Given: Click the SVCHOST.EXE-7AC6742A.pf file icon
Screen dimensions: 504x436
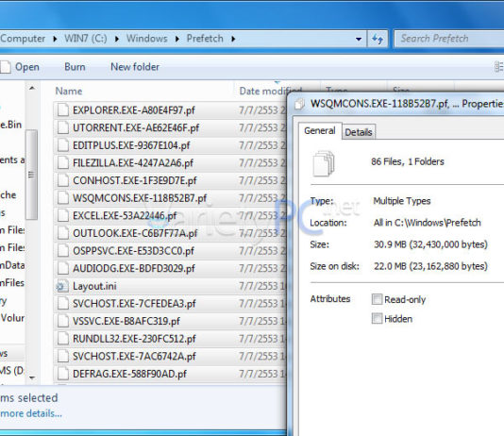Looking at the screenshot, I should coord(63,356).
